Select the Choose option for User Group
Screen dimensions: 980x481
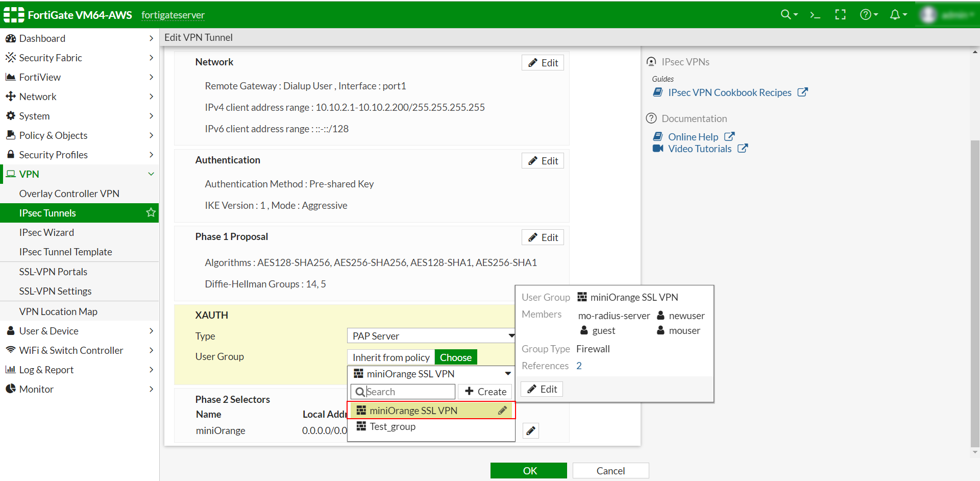tap(456, 357)
